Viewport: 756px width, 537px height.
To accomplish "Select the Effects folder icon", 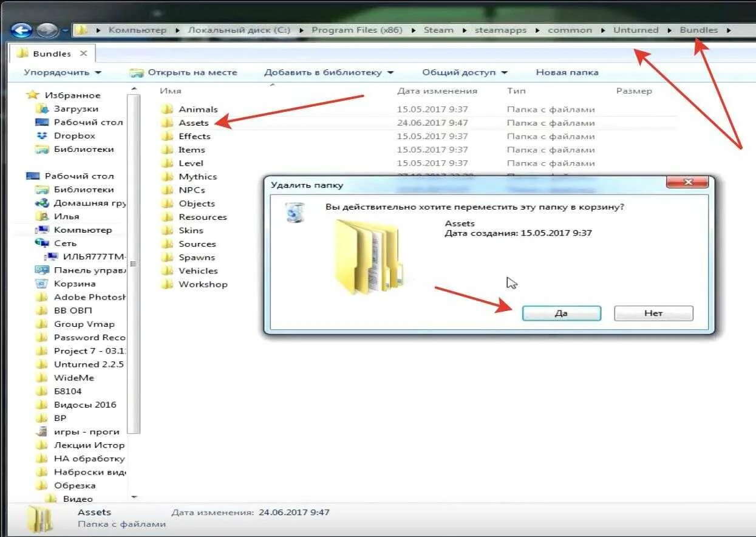I will tap(168, 136).
